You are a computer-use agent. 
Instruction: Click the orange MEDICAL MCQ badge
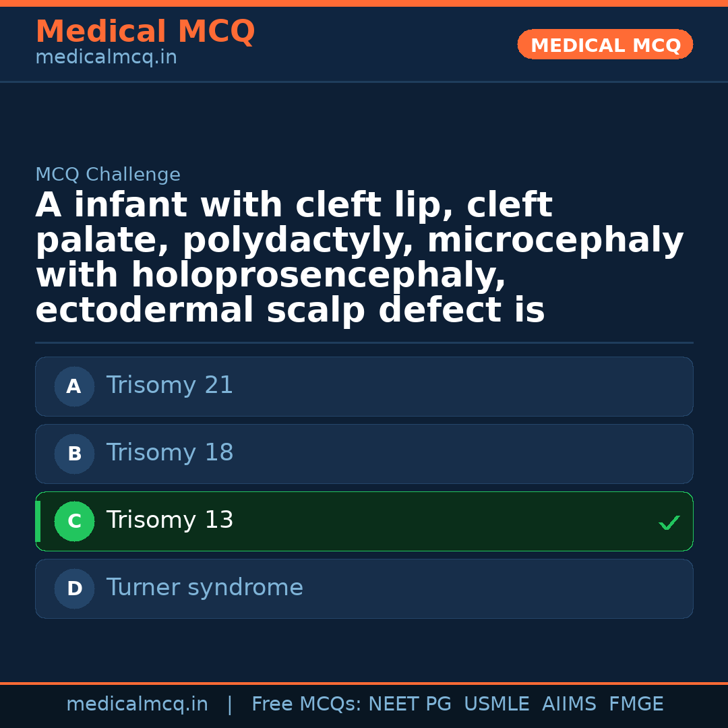point(605,44)
